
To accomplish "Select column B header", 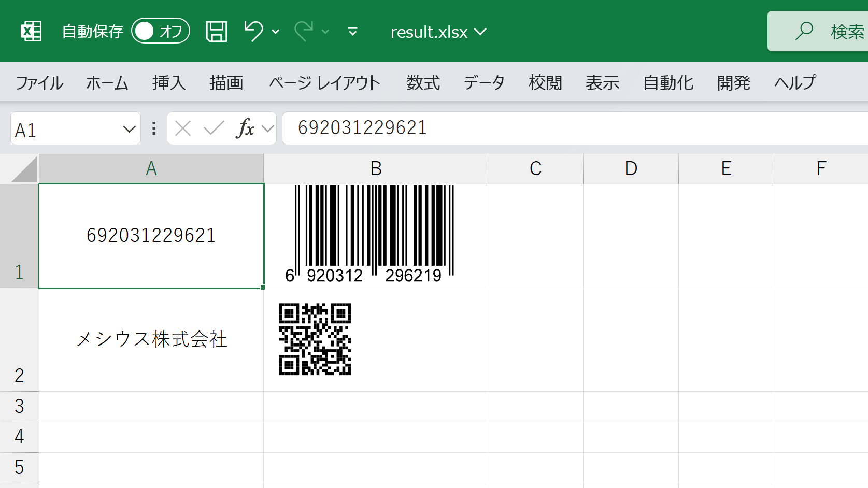I will (x=376, y=169).
